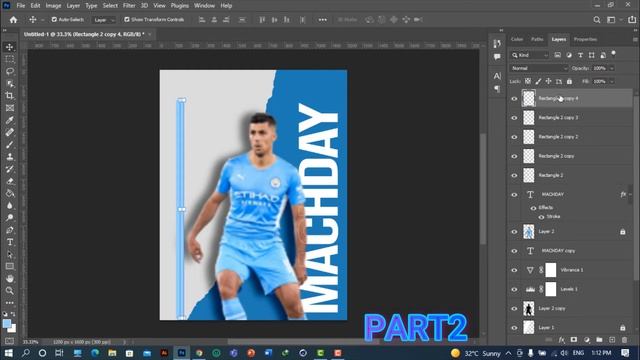Add a layer mask from panel bottom
This screenshot has height=360, width=640.
pos(574,340)
